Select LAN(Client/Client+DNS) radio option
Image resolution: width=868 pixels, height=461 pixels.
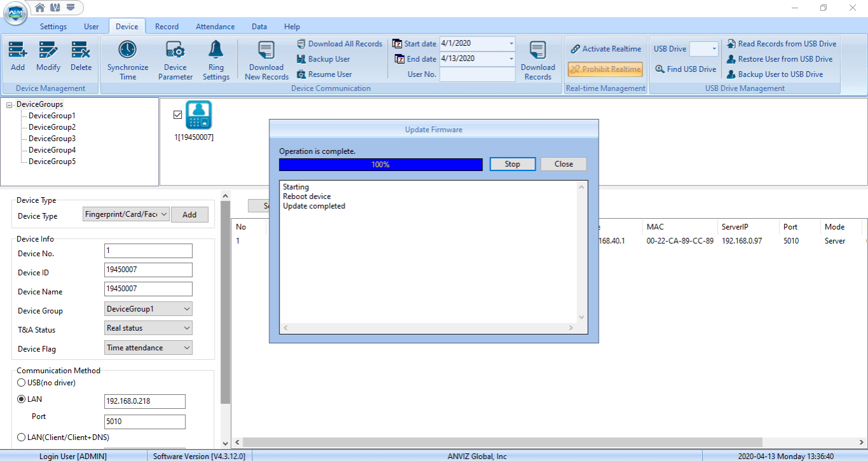pos(22,437)
